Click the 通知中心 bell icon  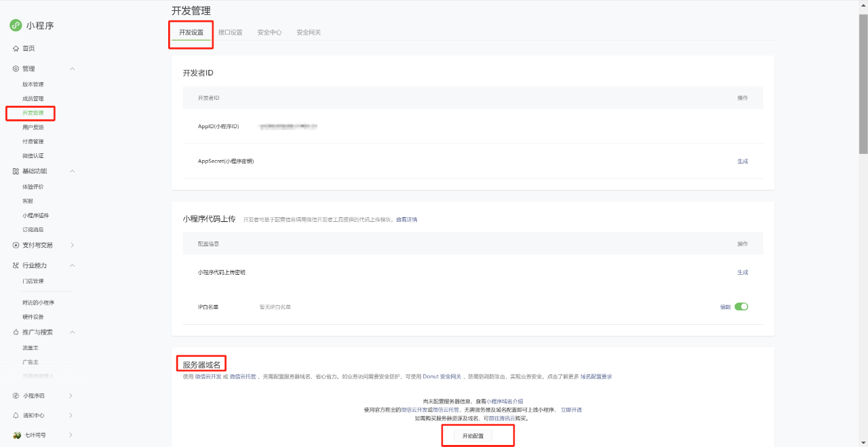pos(16,415)
